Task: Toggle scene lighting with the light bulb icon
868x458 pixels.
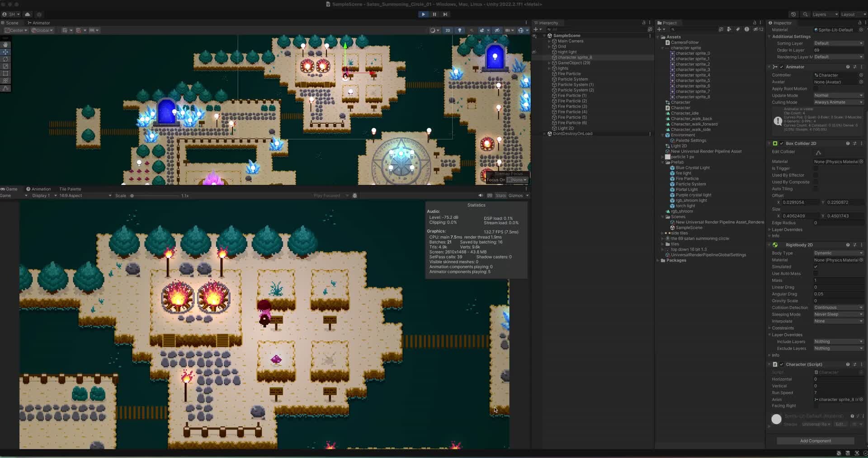Action: point(460,30)
